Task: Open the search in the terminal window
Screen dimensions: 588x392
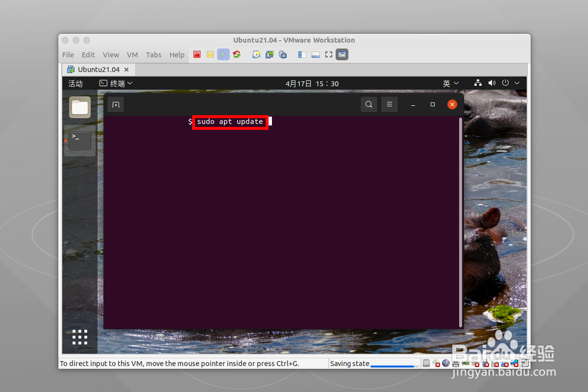Action: (369, 104)
